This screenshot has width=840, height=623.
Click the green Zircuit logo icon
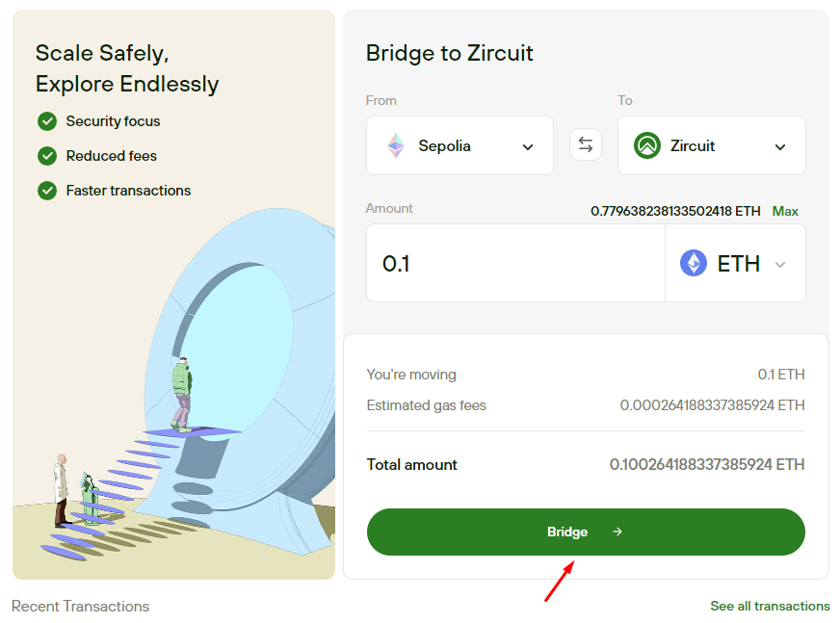(646, 146)
